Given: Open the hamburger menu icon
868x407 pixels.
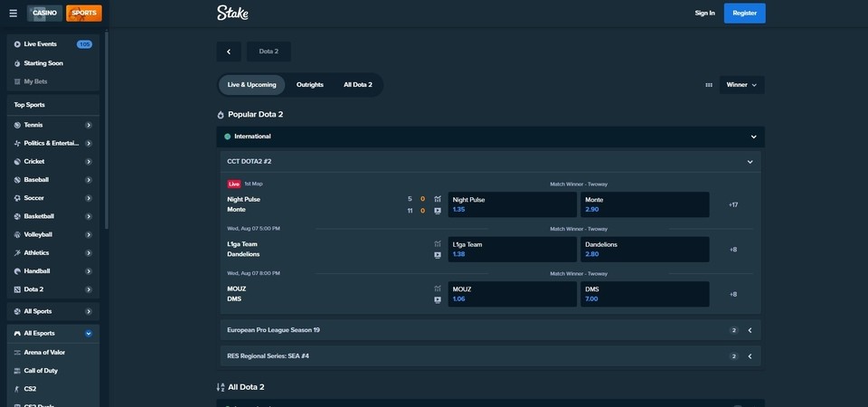Looking at the screenshot, I should pos(14,14).
